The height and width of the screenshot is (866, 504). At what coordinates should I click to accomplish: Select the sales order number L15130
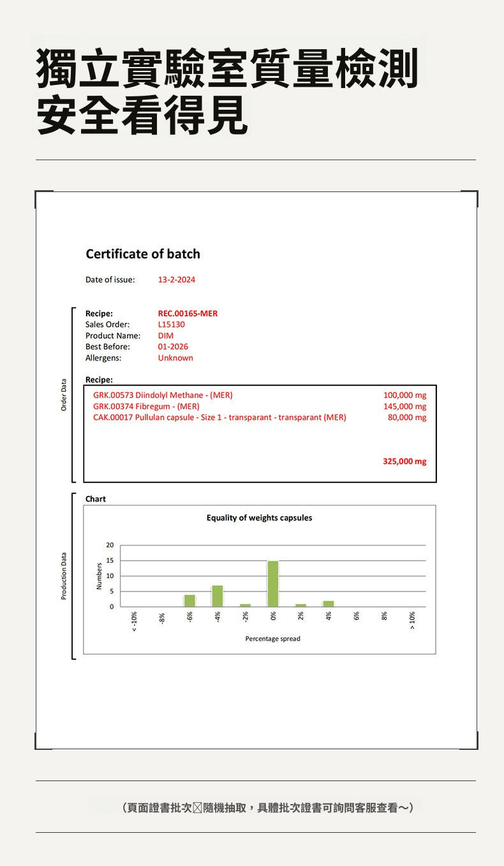(x=172, y=324)
